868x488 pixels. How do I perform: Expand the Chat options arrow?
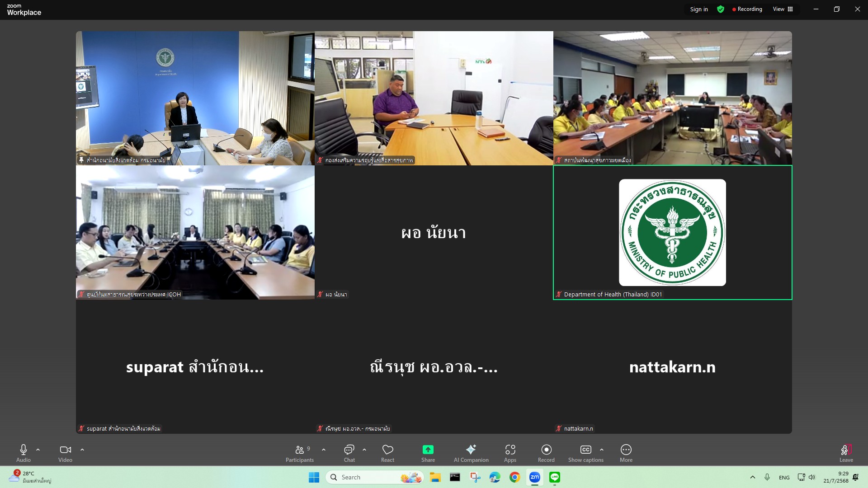[364, 450]
